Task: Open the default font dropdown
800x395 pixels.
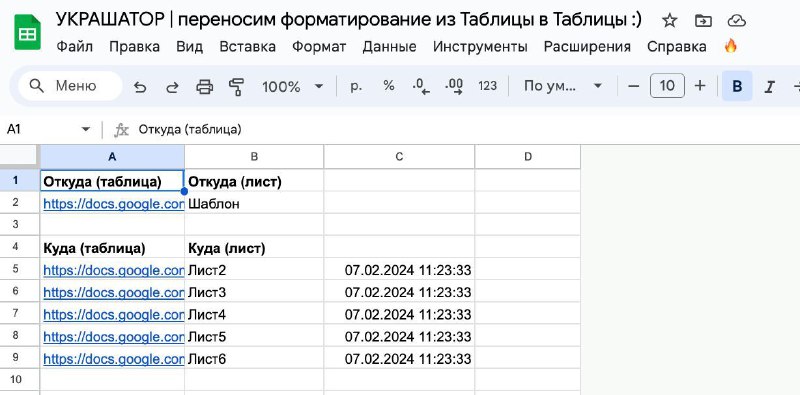Action: [563, 86]
